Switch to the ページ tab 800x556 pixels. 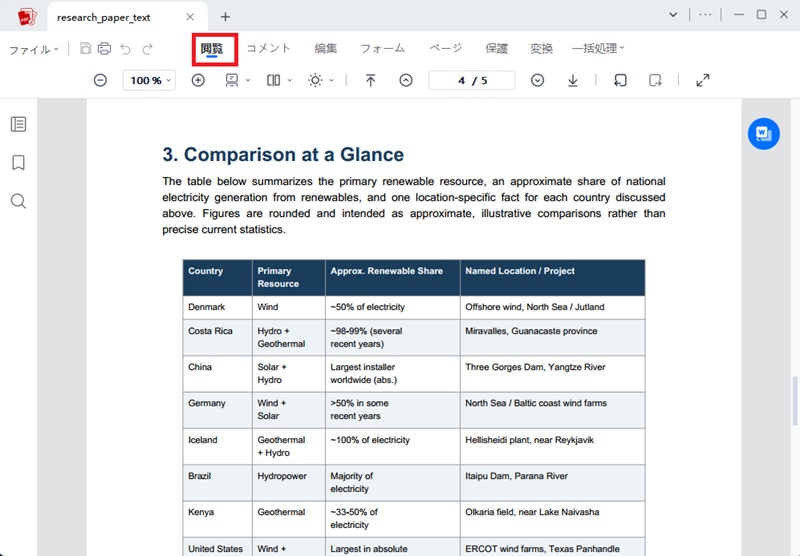coord(445,48)
